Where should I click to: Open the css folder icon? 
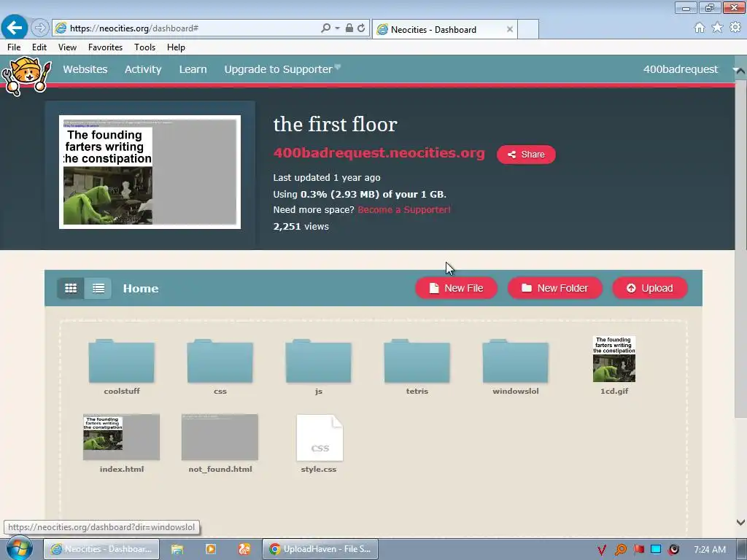coord(220,360)
